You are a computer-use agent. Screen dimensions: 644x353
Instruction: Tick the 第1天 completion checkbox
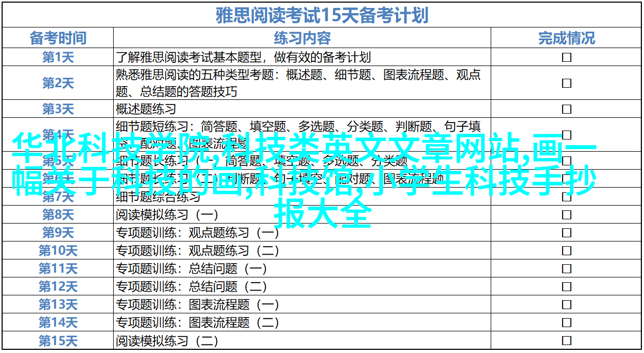(x=566, y=57)
